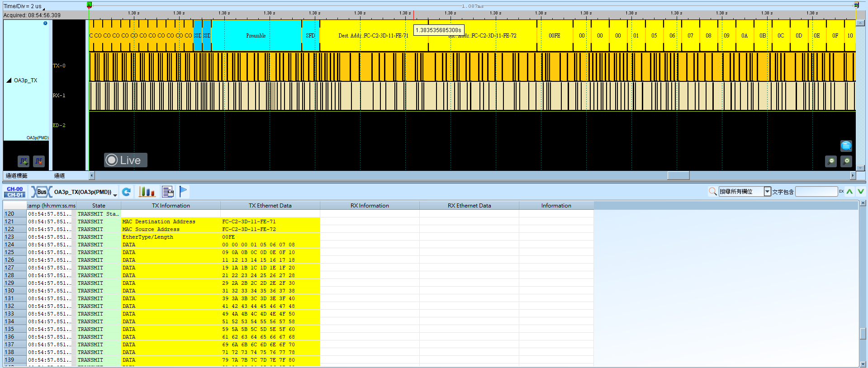
Task: Open the 搜尋所有欄位 search field dropdown
Action: point(767,191)
